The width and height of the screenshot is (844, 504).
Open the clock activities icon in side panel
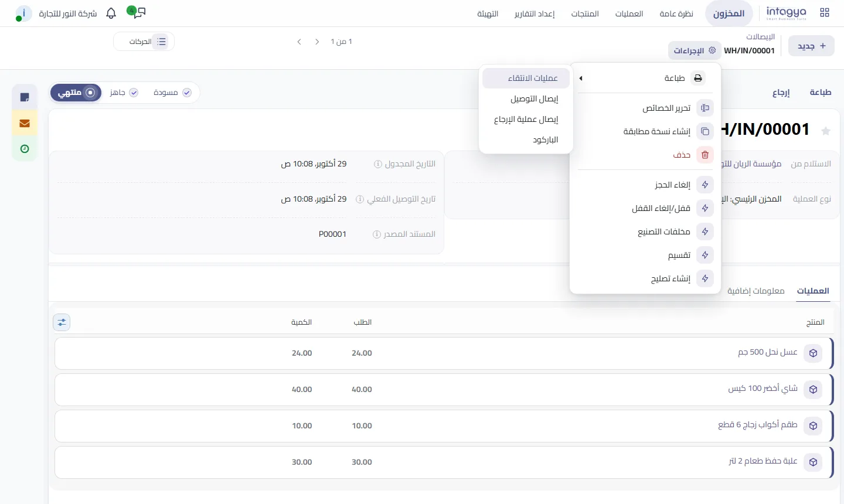click(x=25, y=149)
